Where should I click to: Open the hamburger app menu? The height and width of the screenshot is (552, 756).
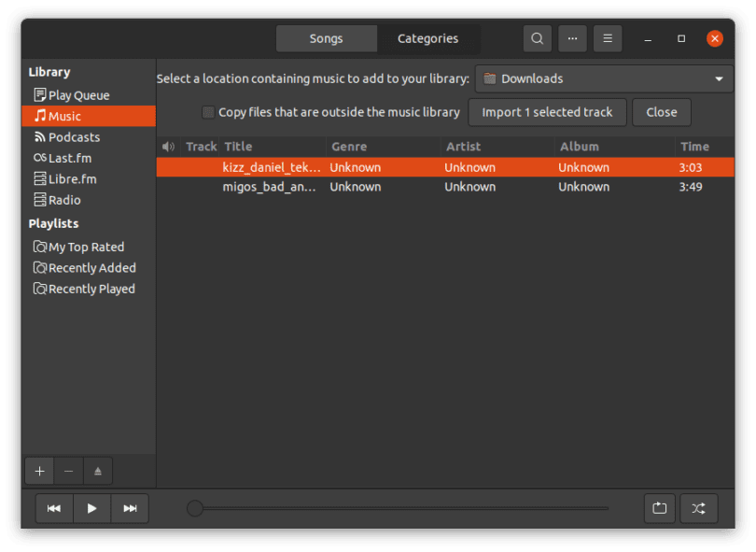click(608, 38)
